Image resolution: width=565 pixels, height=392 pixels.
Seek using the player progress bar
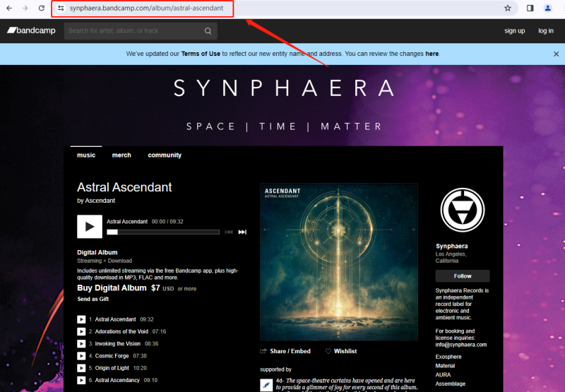163,232
